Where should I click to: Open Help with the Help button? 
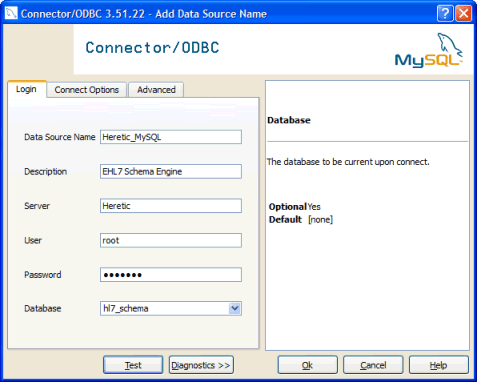coord(438,365)
